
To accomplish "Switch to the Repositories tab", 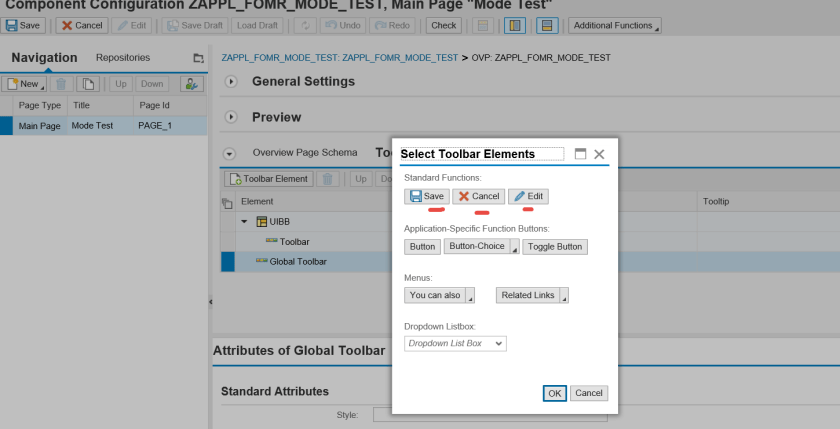I will (123, 58).
